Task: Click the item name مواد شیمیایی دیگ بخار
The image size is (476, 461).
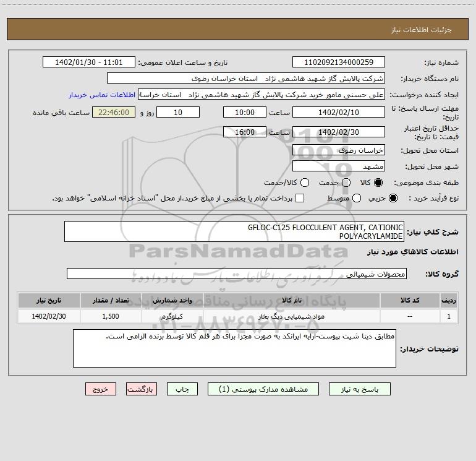Action: (x=291, y=317)
